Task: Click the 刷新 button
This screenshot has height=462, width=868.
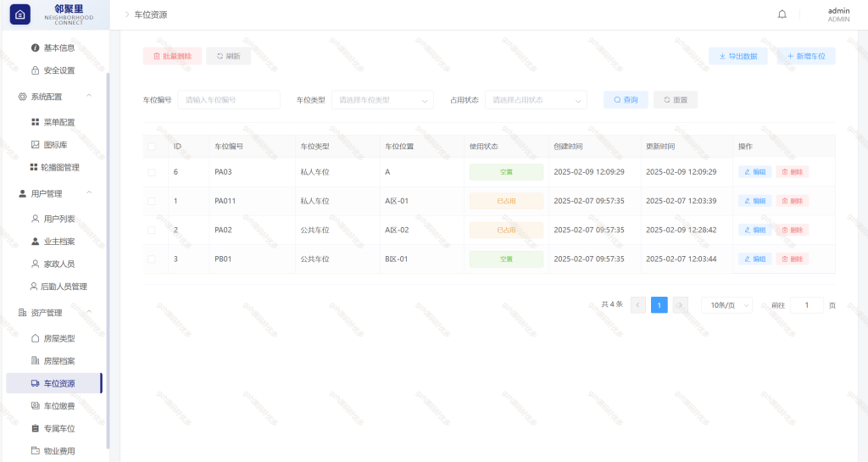Action: coord(229,56)
